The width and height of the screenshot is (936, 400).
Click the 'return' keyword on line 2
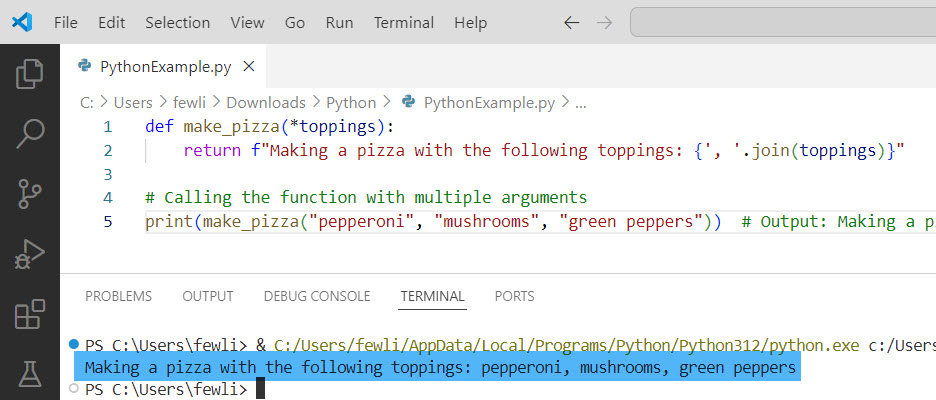coord(212,150)
